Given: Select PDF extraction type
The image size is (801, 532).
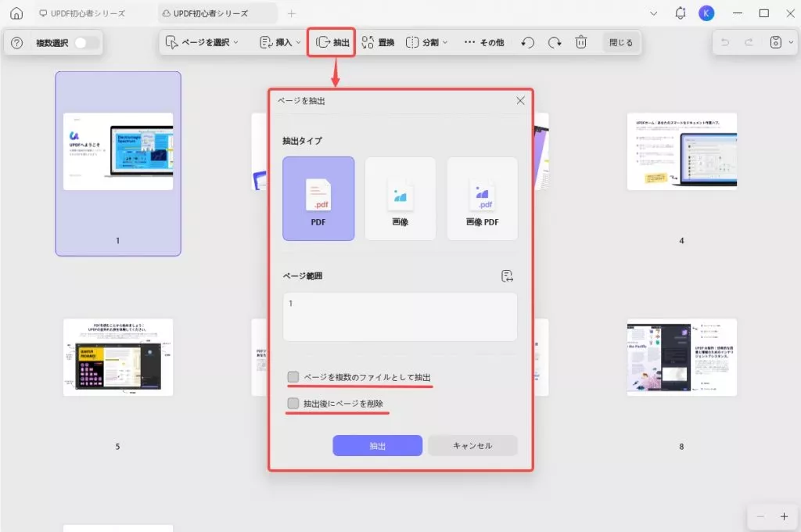Looking at the screenshot, I should (318, 199).
